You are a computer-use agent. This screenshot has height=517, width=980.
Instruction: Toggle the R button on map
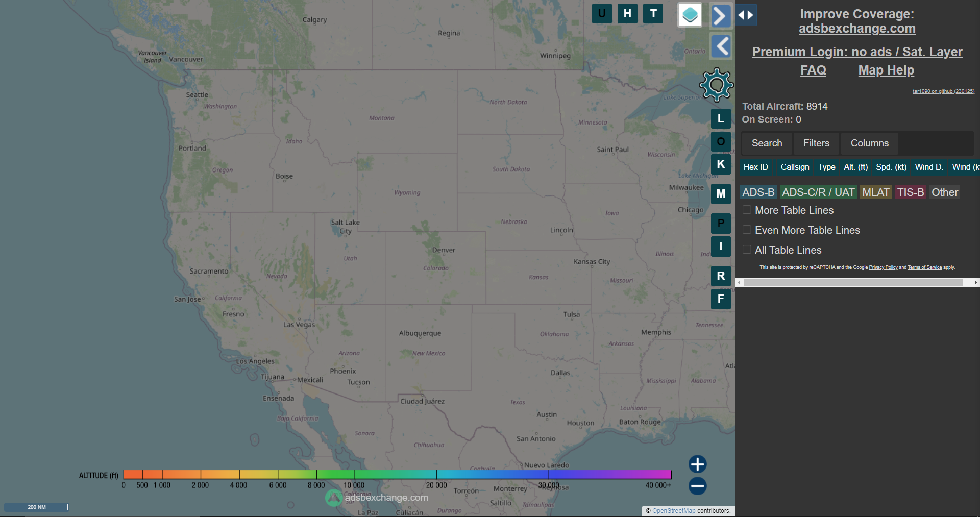(721, 276)
